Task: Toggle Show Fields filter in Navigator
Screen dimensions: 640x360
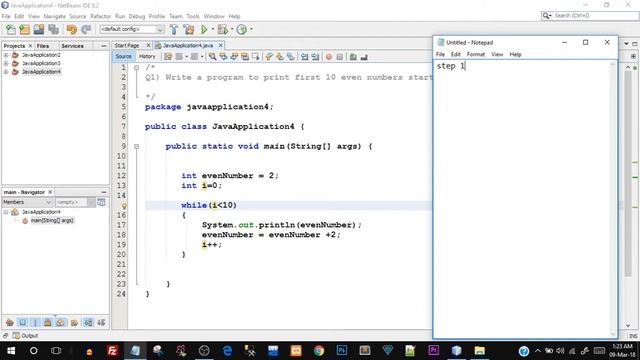Action: coord(22,322)
